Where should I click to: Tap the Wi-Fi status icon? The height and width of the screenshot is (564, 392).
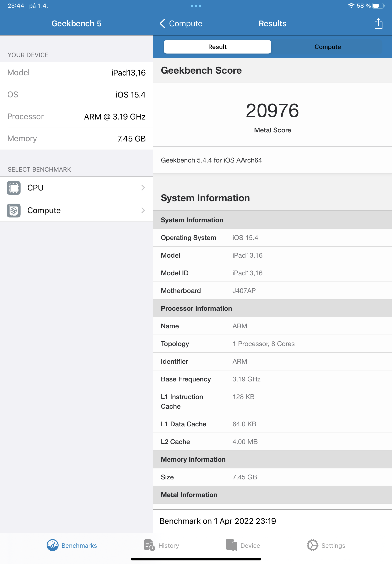(351, 6)
